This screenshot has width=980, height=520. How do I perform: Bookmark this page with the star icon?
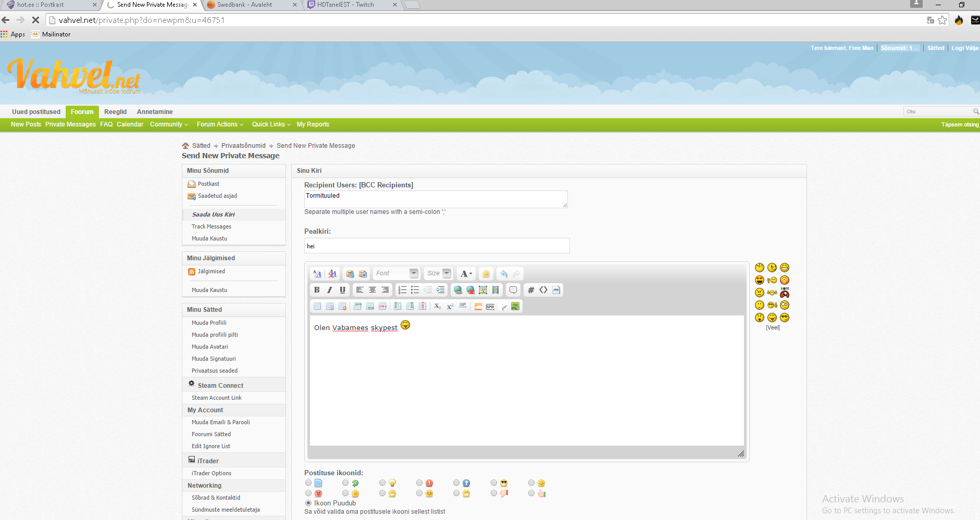[942, 20]
